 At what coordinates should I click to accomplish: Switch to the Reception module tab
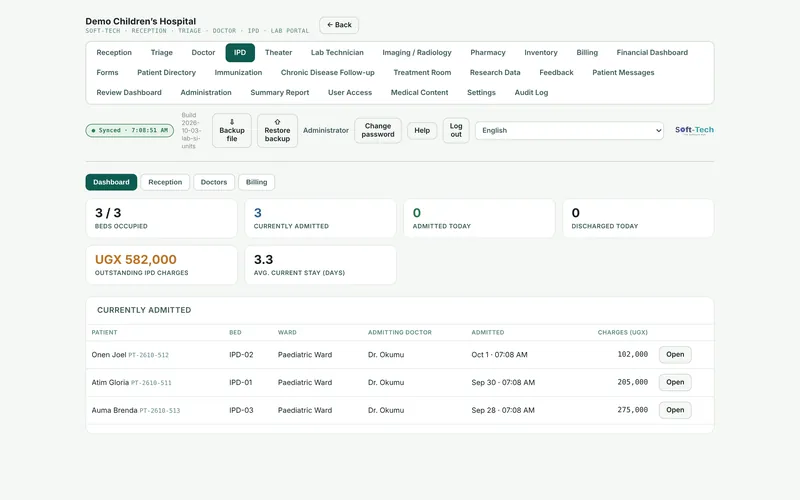coord(114,53)
